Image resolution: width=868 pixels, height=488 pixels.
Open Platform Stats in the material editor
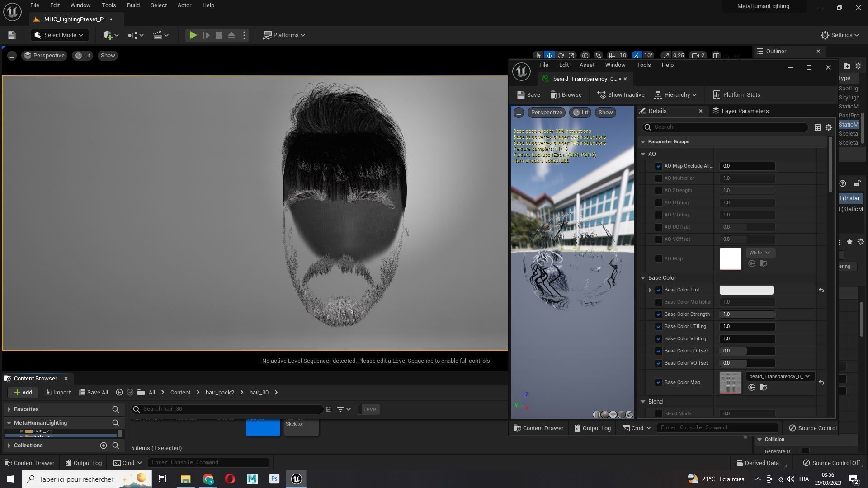click(736, 95)
